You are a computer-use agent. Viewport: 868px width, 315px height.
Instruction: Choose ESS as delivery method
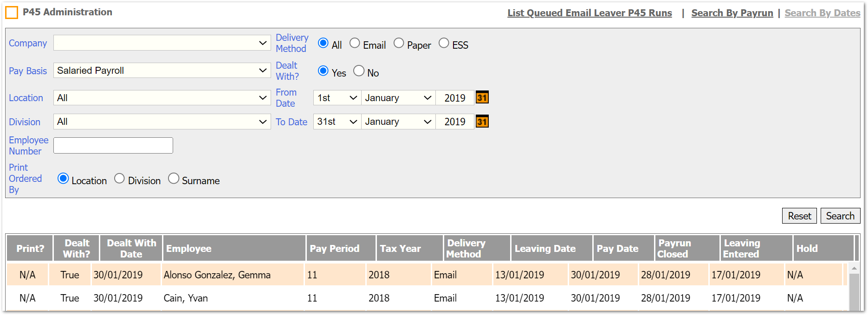pyautogui.click(x=444, y=43)
